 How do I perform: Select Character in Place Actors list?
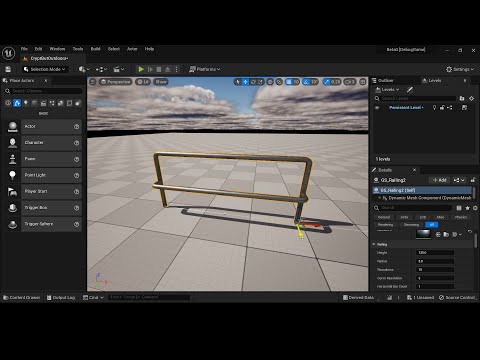[44, 143]
